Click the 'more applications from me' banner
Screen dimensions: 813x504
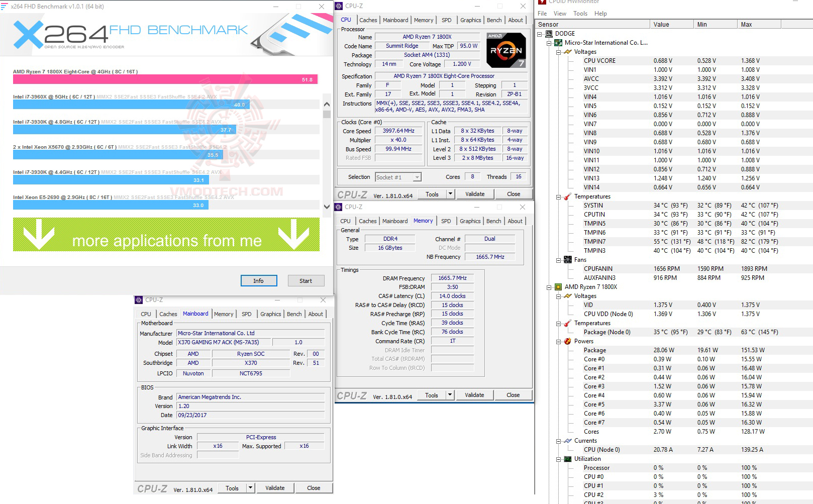tap(166, 240)
